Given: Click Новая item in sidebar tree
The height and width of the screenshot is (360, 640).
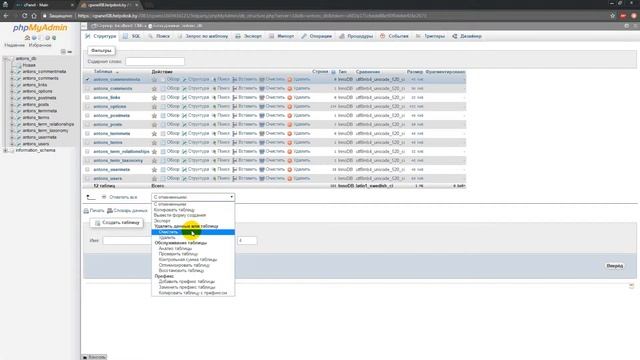Looking at the screenshot, I should 29,65.
